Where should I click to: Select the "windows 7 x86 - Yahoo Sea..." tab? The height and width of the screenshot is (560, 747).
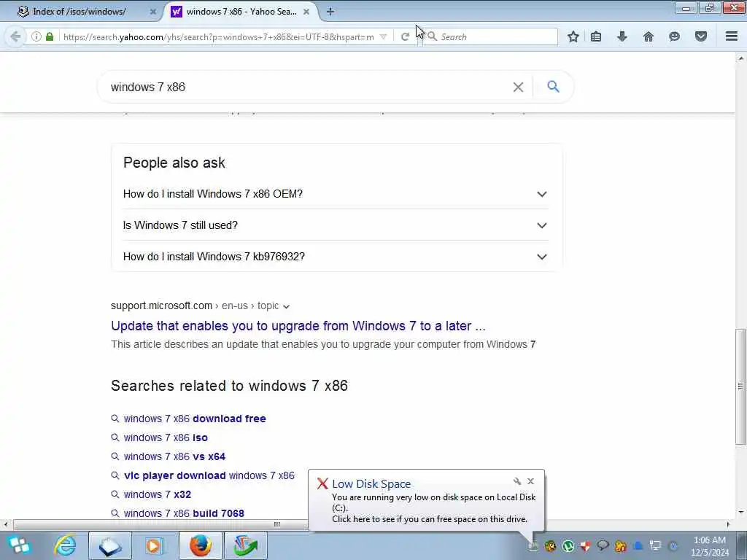[241, 12]
